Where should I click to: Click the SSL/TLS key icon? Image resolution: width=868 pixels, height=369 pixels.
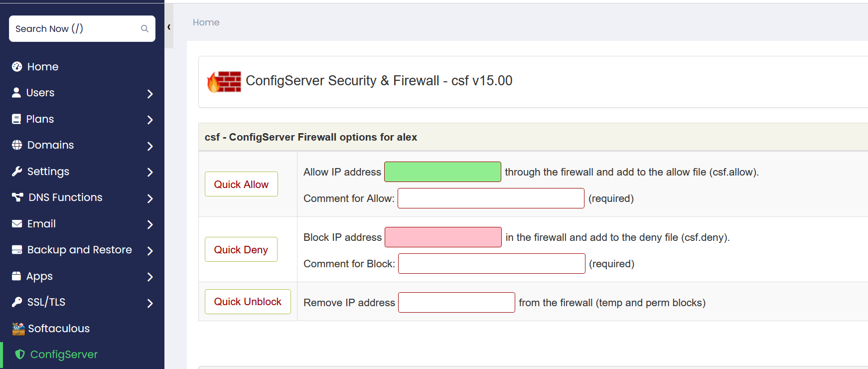pos(17,302)
